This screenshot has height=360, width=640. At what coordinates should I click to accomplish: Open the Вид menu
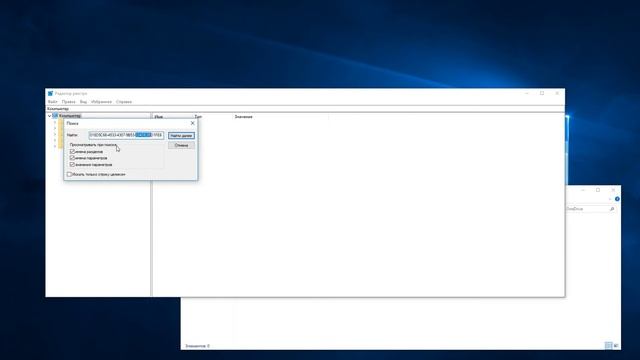83,102
